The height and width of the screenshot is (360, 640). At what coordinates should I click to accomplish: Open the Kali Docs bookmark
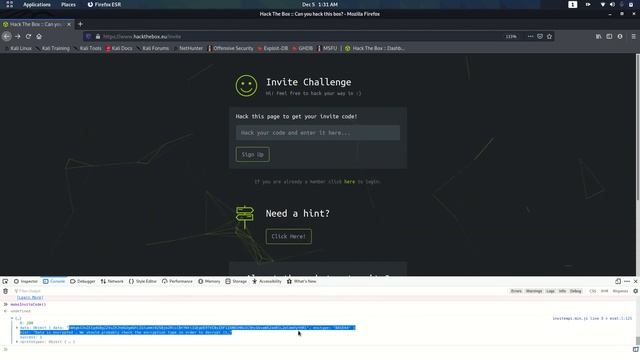[119, 48]
